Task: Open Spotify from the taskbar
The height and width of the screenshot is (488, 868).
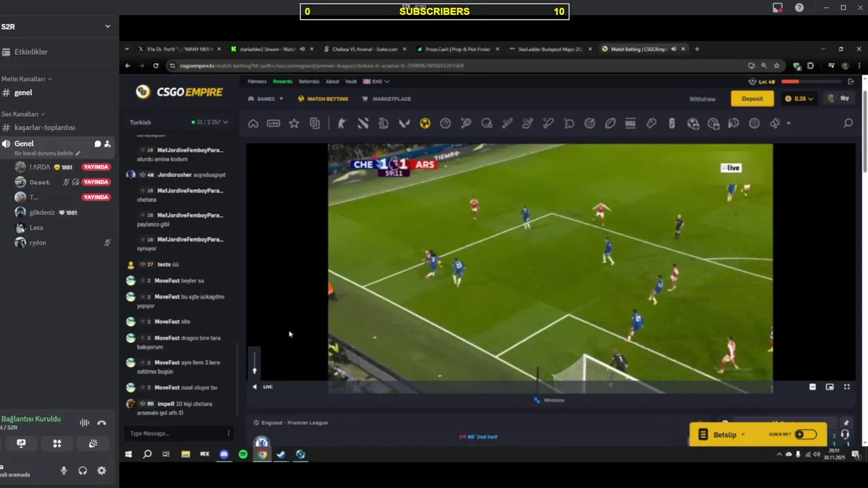Action: (243, 454)
